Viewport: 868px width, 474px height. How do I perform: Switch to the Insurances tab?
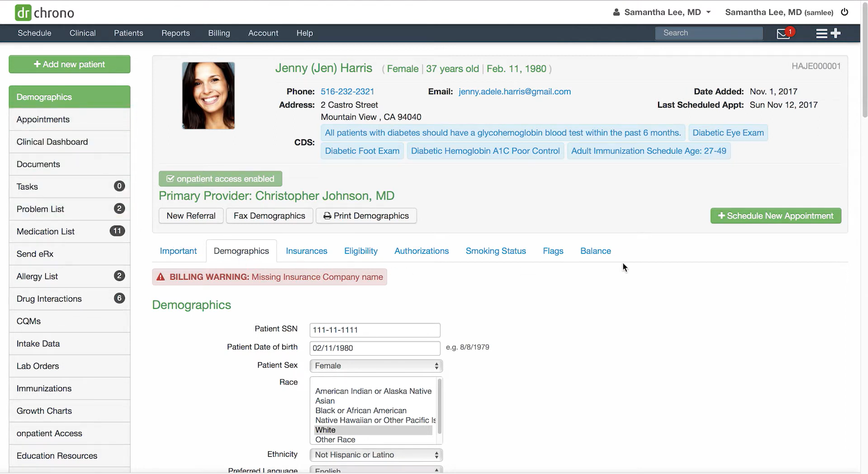[306, 251]
